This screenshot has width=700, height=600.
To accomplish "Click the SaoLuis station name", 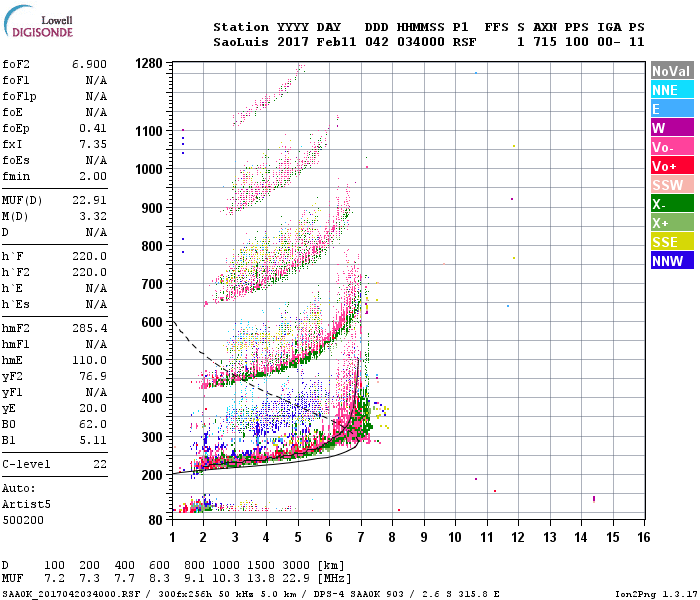I will pyautogui.click(x=241, y=42).
